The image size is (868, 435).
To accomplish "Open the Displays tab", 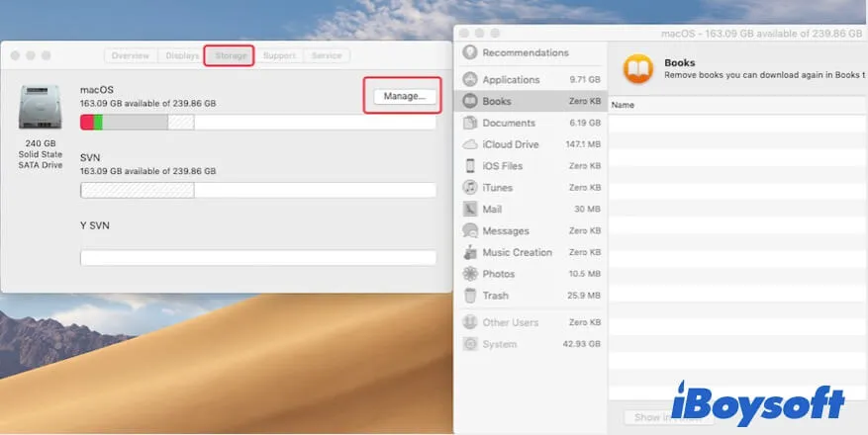I will click(182, 56).
